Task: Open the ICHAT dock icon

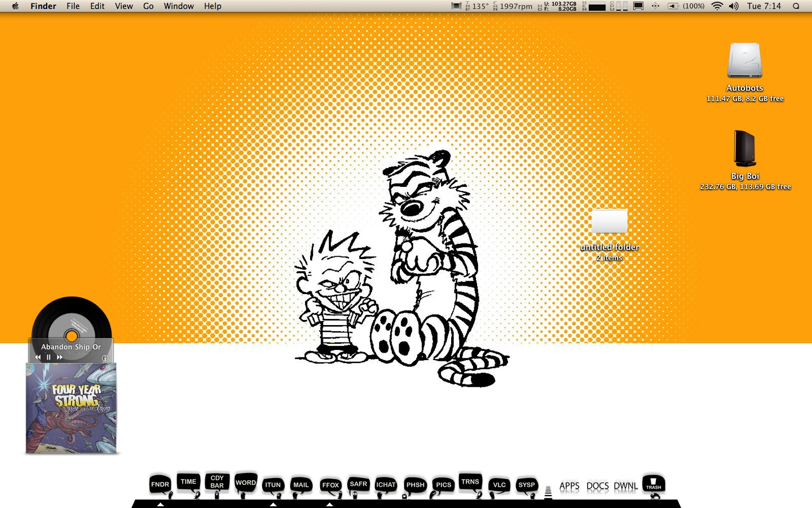Action: pyautogui.click(x=386, y=485)
